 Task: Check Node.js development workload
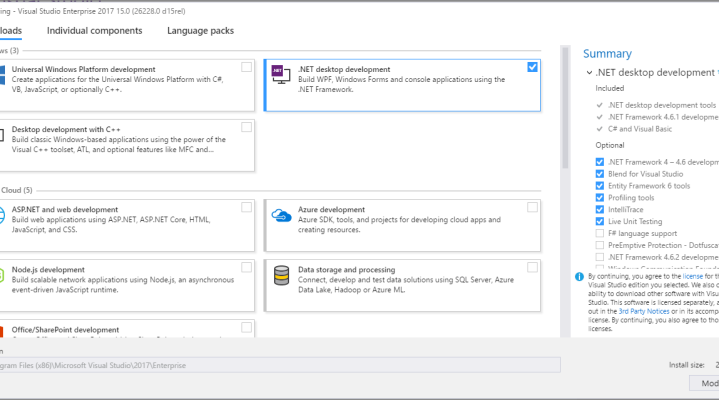[246, 267]
